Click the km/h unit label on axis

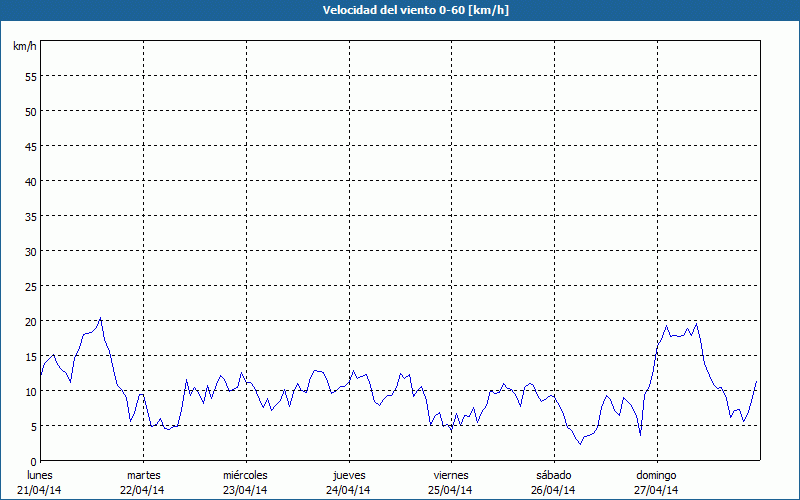(x=24, y=47)
